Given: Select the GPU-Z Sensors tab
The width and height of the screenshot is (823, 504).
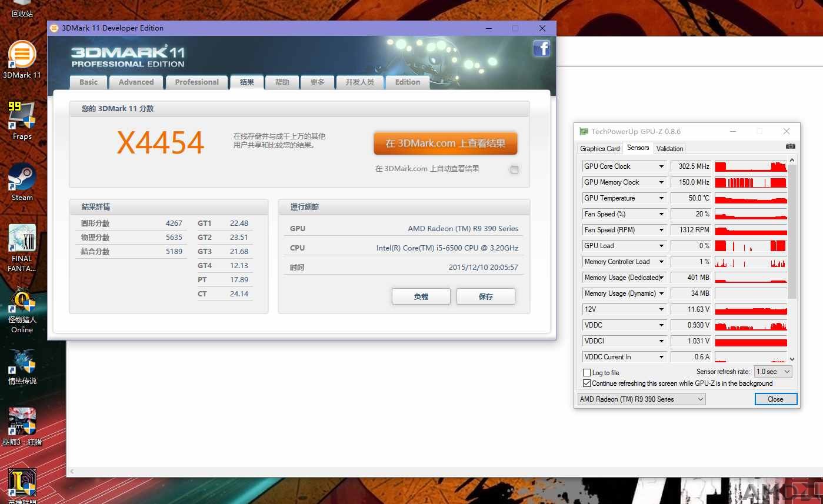Looking at the screenshot, I should click(x=638, y=148).
